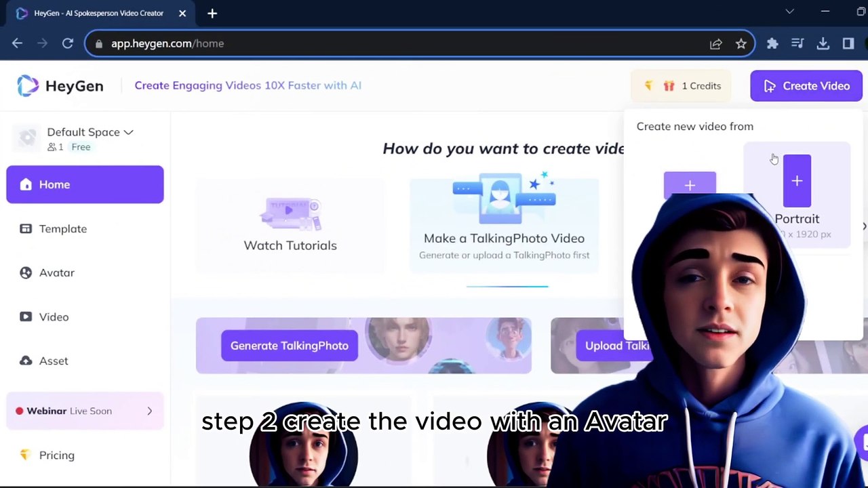Open the Webinar Live Soon banner
Image resolution: width=868 pixels, height=488 pixels.
click(85, 411)
